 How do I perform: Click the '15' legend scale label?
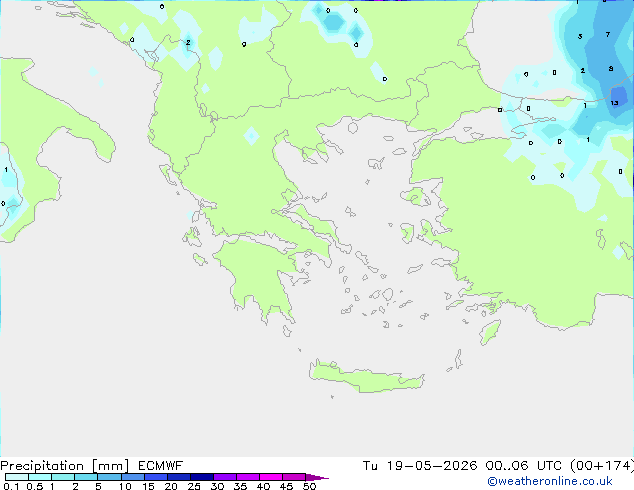tap(148, 486)
